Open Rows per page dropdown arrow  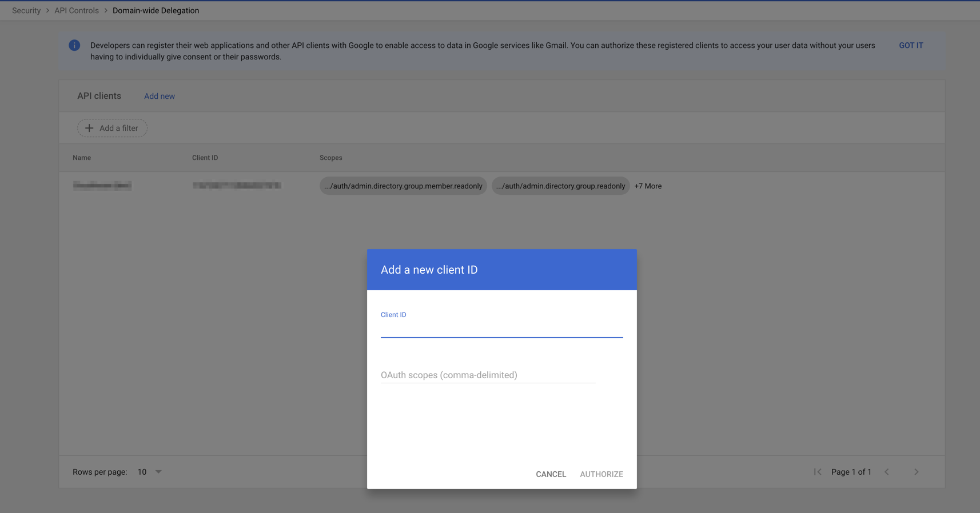pyautogui.click(x=158, y=472)
